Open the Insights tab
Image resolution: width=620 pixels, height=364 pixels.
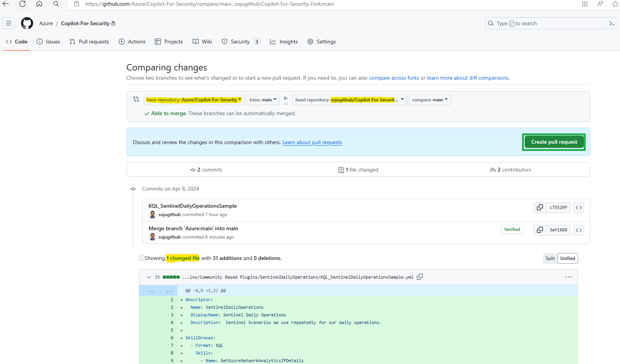[284, 42]
